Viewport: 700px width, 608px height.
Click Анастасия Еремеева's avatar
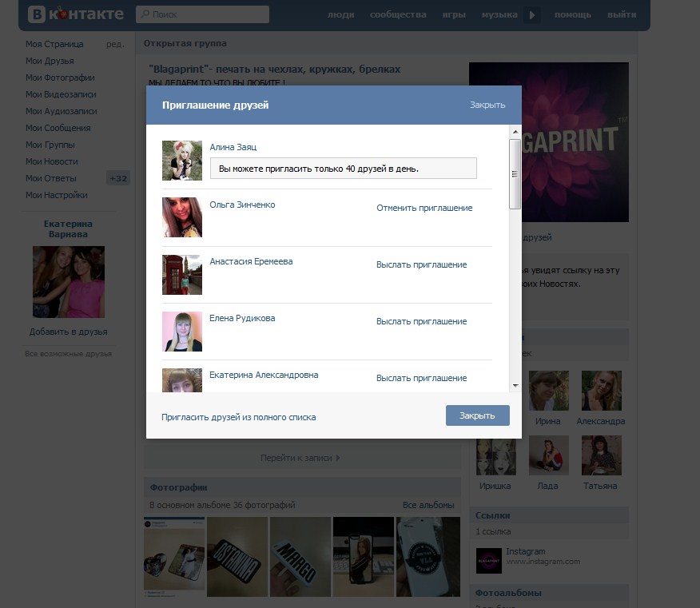coord(181,275)
